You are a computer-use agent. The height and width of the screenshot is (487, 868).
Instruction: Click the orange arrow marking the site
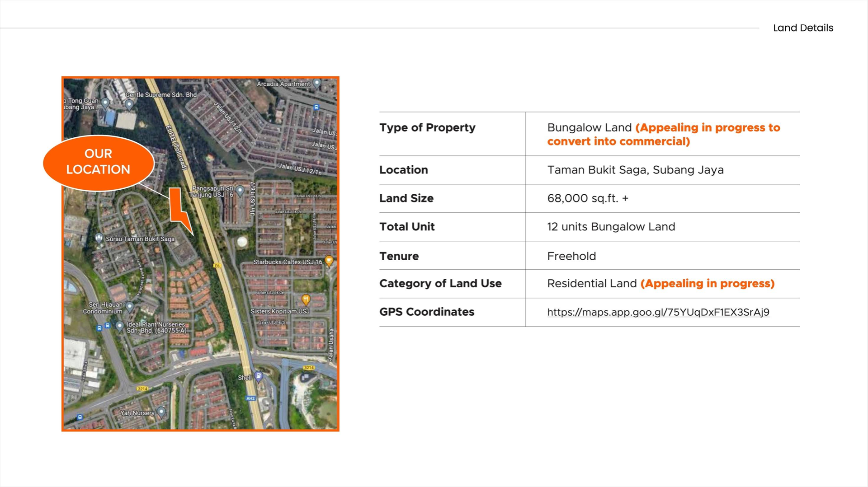click(180, 211)
